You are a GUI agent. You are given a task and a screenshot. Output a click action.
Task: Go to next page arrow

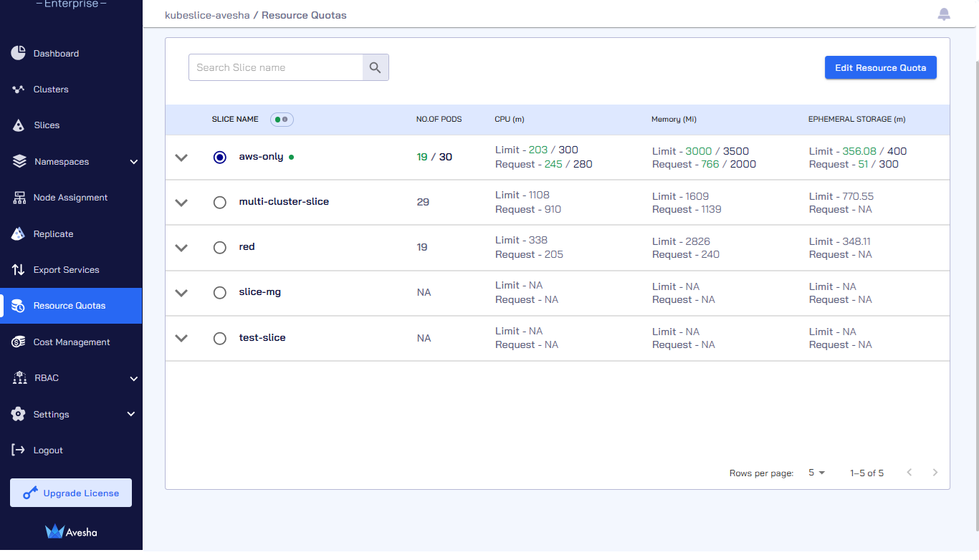935,473
